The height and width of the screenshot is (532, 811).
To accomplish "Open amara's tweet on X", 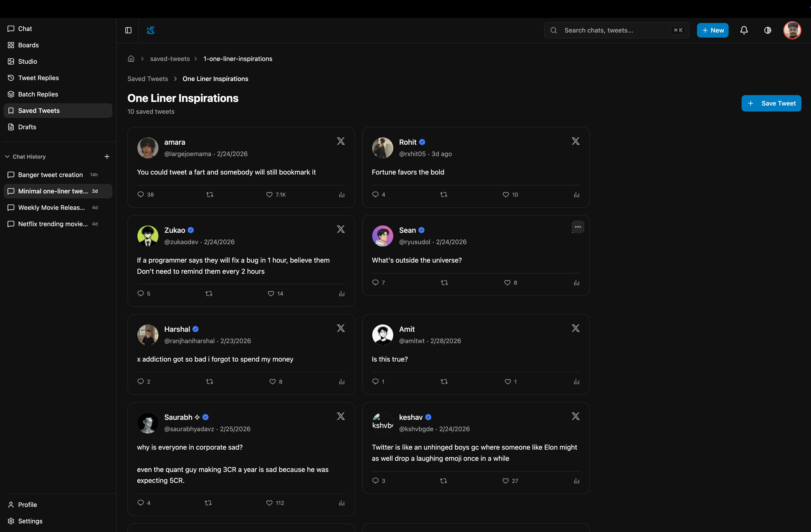I will tap(340, 141).
